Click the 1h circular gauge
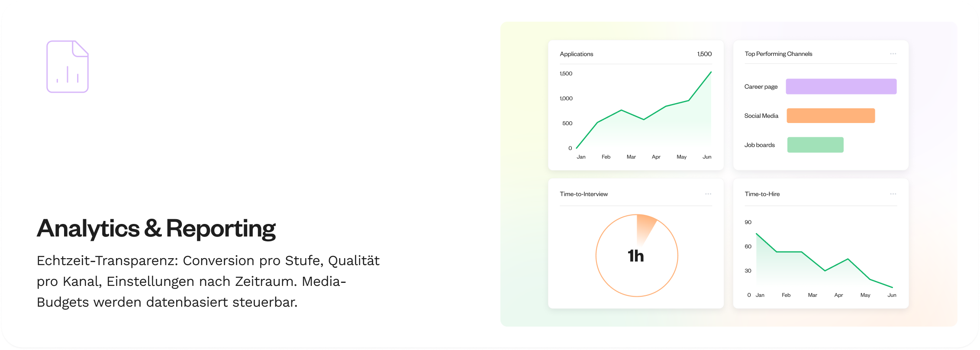 pyautogui.click(x=637, y=256)
